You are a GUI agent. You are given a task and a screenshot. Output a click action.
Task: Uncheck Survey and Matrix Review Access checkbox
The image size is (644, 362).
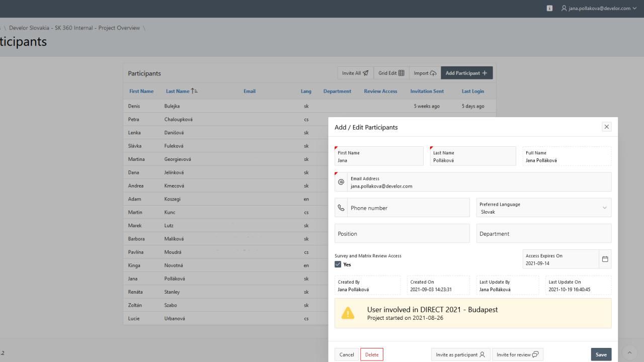(338, 264)
